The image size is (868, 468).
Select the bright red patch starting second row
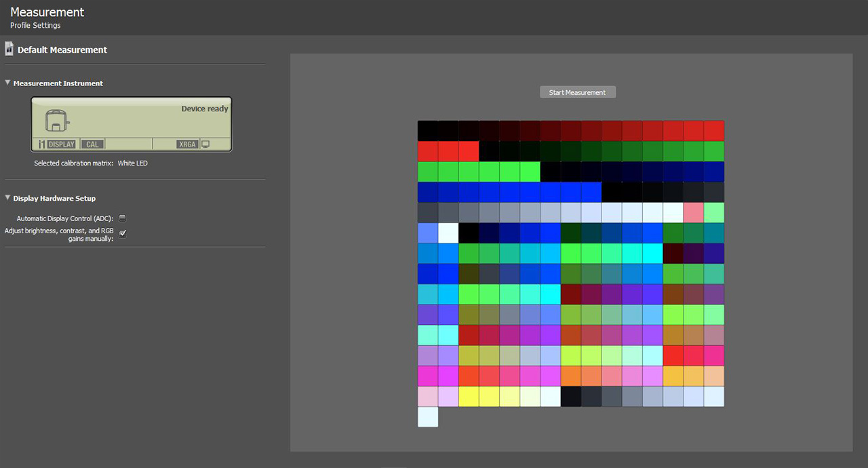click(428, 151)
